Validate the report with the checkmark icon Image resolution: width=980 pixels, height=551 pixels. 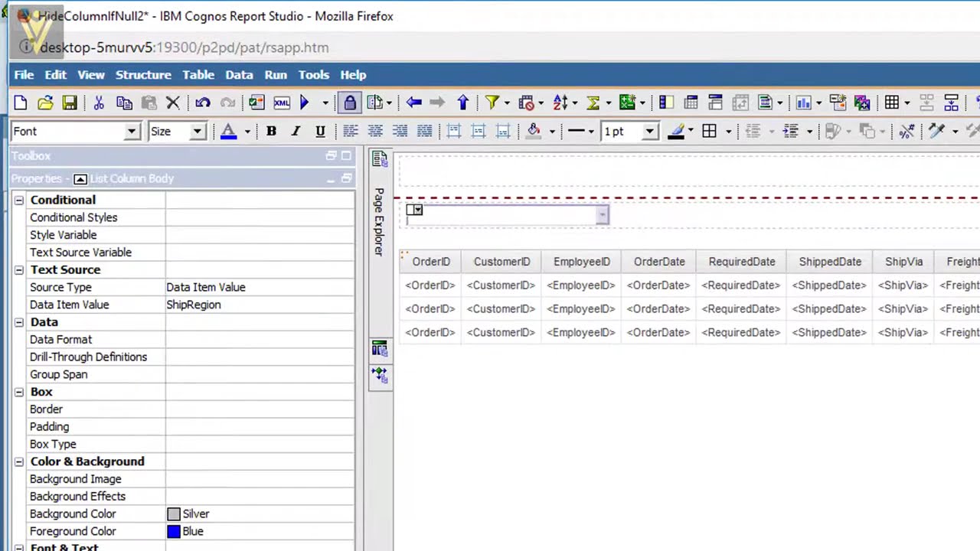[x=256, y=103]
